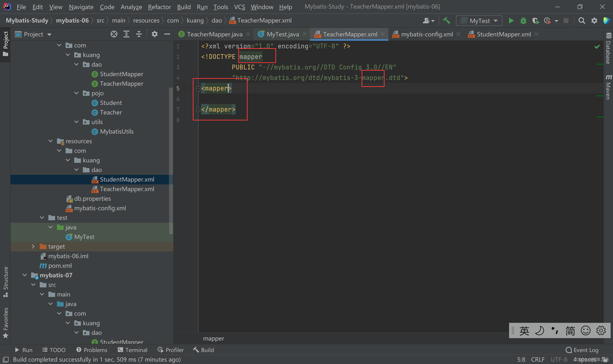Expand all in Project panel
613x364 pixels.
(x=126, y=34)
